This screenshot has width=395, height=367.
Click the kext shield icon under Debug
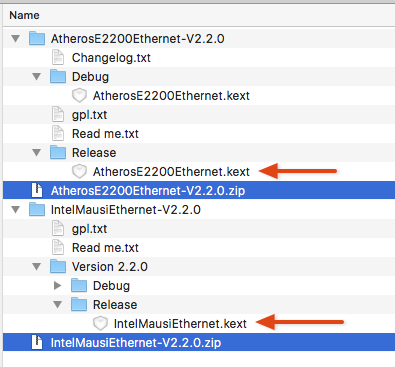tap(79, 96)
